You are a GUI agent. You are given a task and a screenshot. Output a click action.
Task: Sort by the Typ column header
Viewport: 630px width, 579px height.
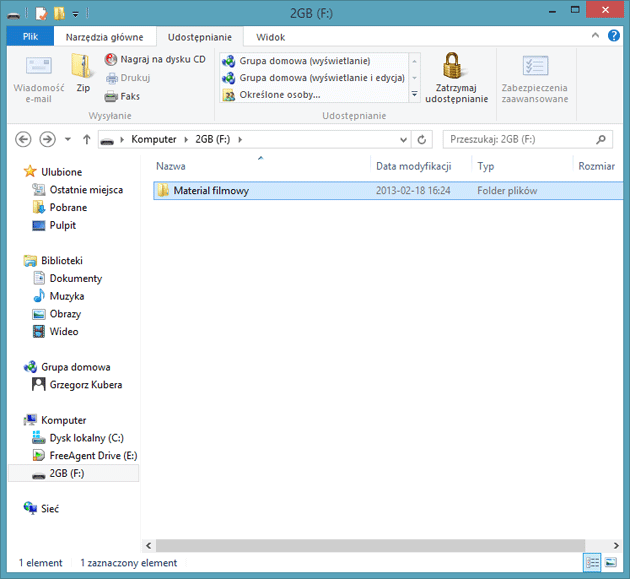click(x=522, y=166)
